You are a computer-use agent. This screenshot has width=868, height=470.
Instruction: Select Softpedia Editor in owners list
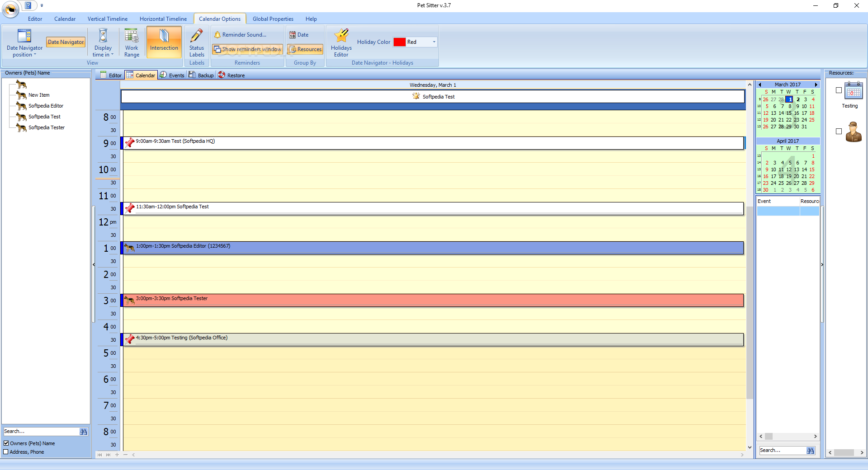tap(46, 106)
